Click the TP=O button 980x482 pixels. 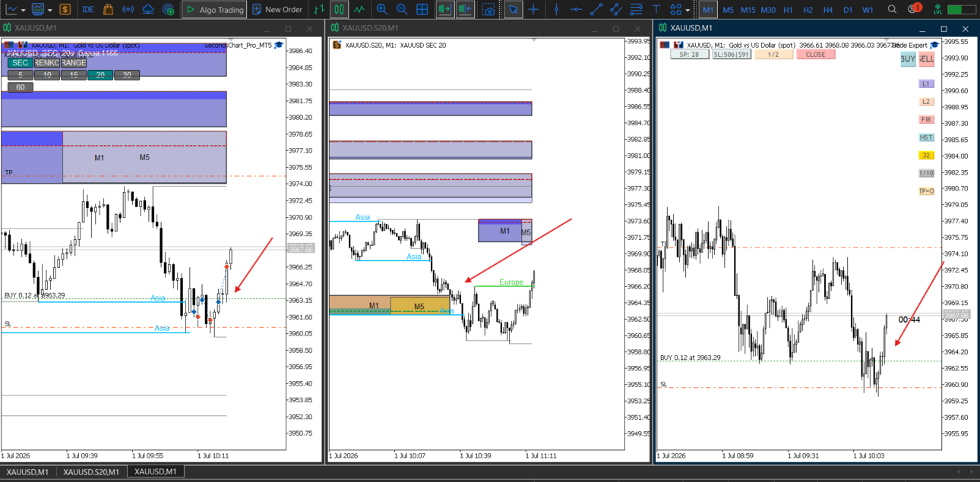click(x=926, y=191)
